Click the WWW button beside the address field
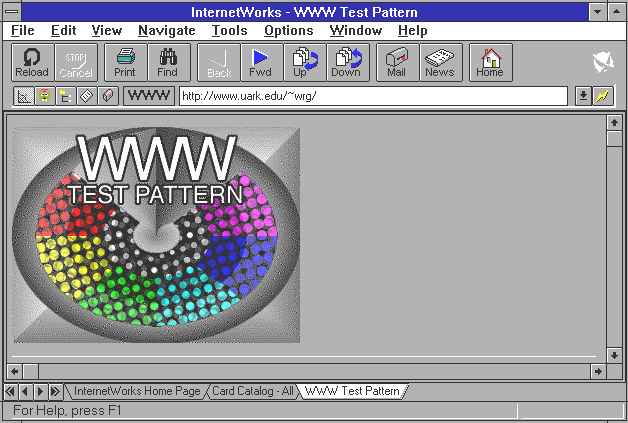Screen dimensions: 628x423 (149, 96)
